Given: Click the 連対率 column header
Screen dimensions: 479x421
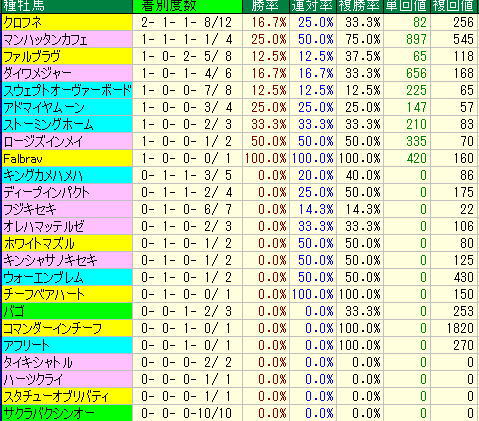Looking at the screenshot, I should point(312,6).
